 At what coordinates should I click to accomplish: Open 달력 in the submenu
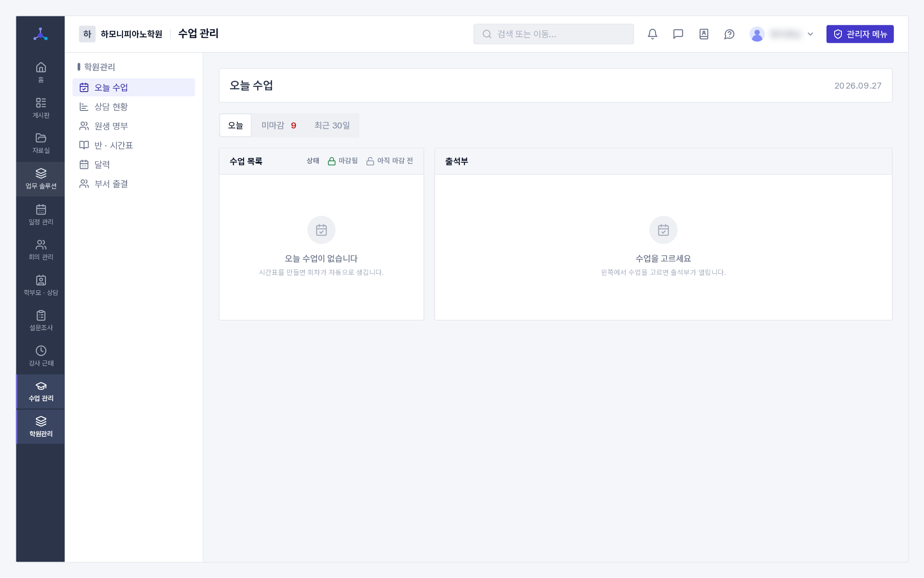[x=134, y=164]
